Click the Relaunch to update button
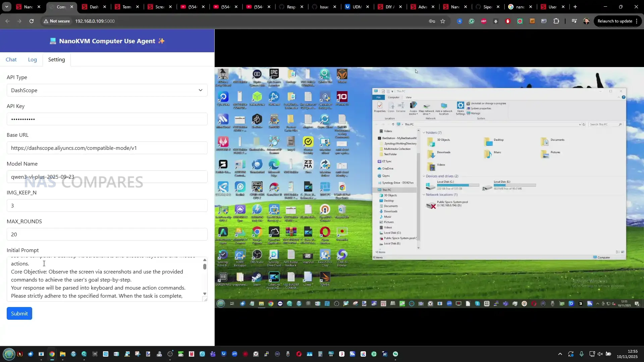The width and height of the screenshot is (644, 362). 614,21
